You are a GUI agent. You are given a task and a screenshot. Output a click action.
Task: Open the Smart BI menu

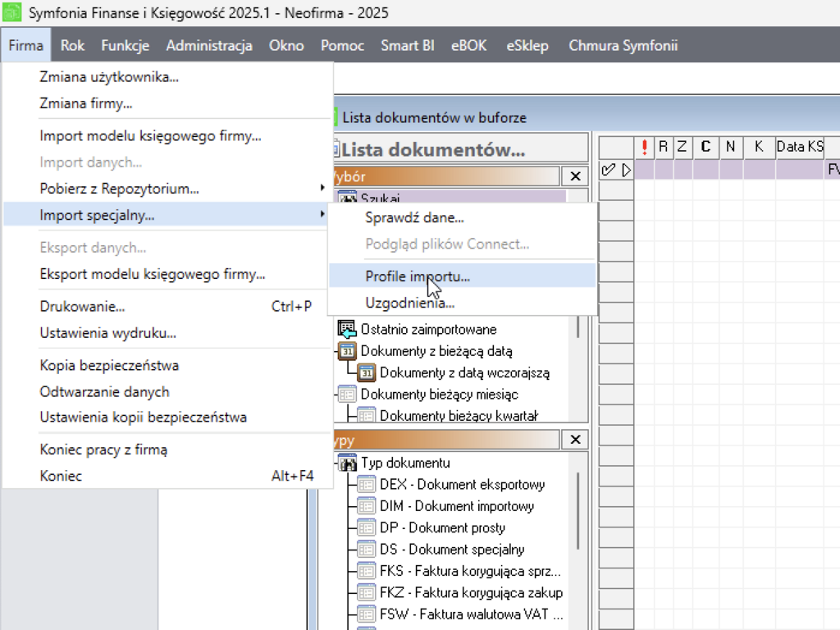tap(407, 46)
